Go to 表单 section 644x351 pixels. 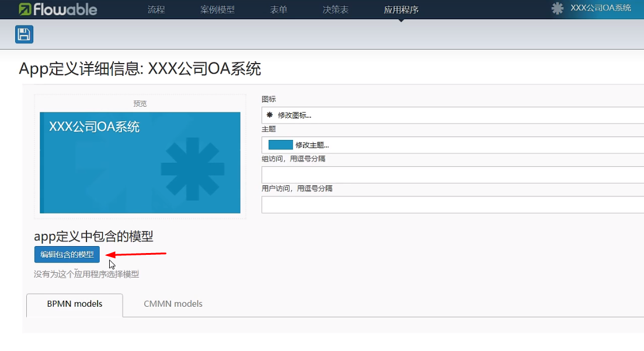pyautogui.click(x=279, y=9)
